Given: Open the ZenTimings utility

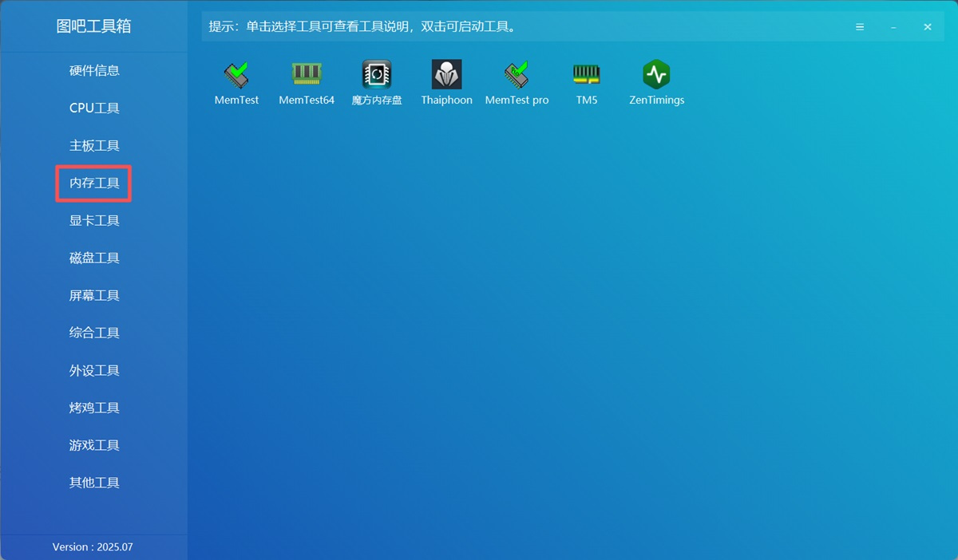Looking at the screenshot, I should point(656,80).
